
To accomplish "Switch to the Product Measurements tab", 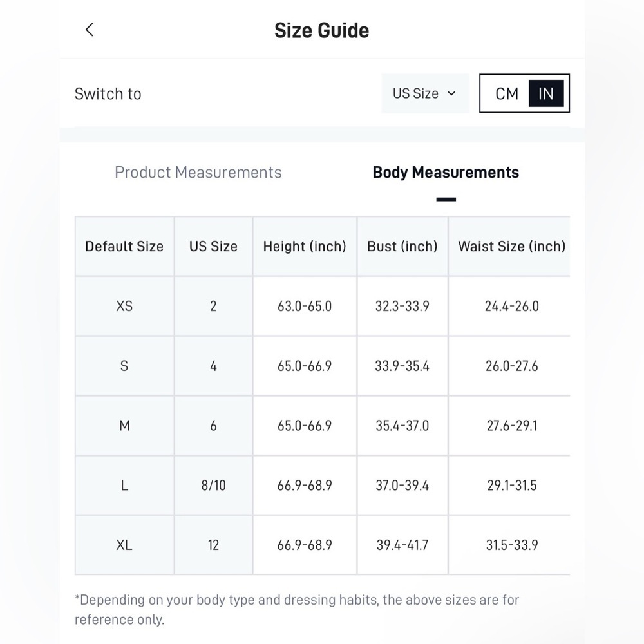I will point(198,172).
